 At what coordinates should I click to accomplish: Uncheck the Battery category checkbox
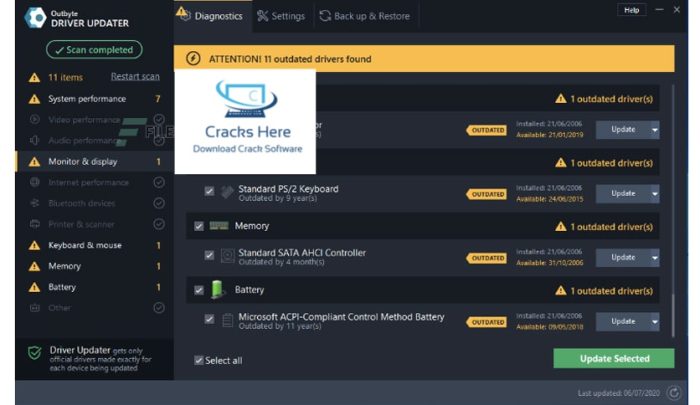pos(199,290)
